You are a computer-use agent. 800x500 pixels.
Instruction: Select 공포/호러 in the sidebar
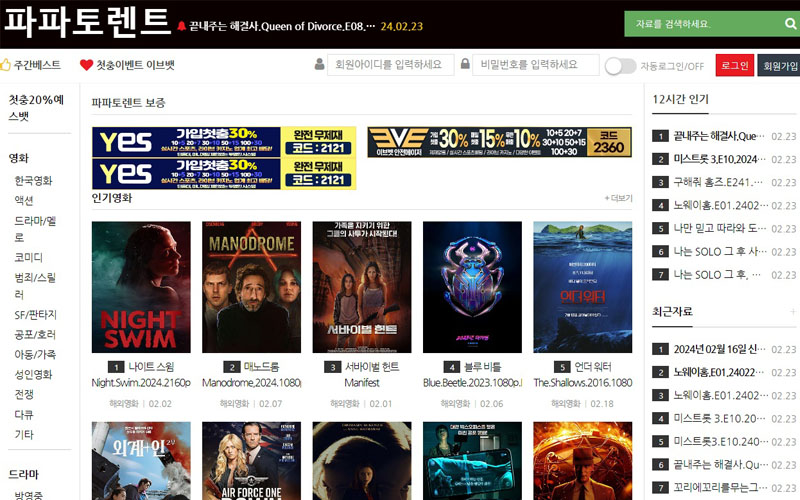(35, 335)
